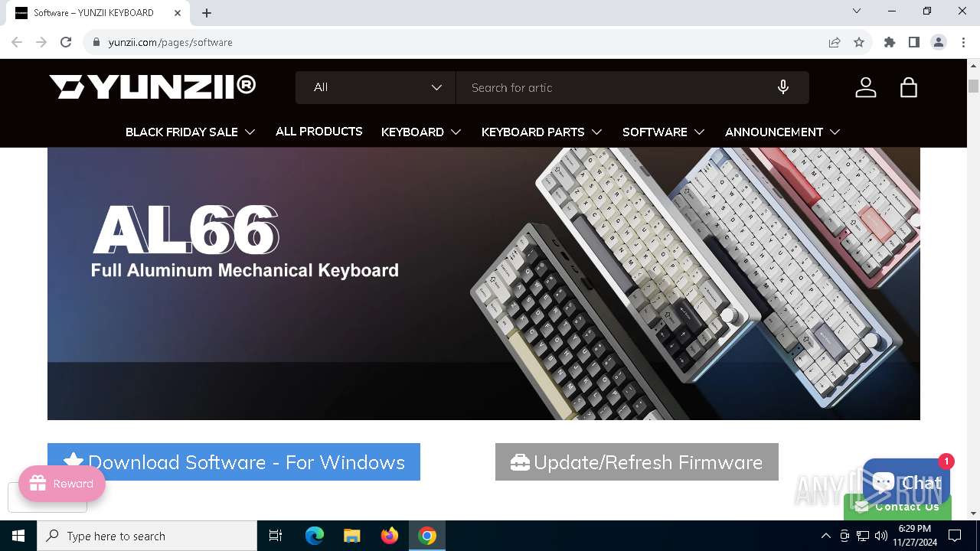Open a new browser tab with plus
Viewport: 980px width, 551px height.
[x=207, y=13]
